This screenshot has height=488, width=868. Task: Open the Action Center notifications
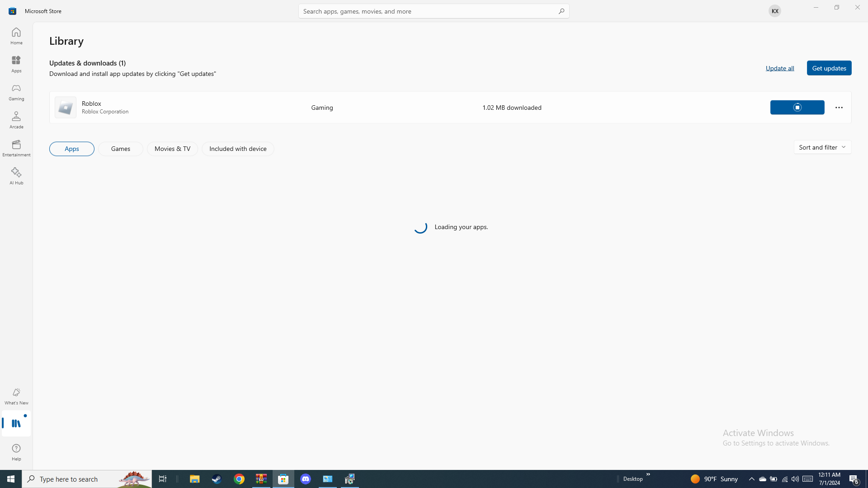pyautogui.click(x=854, y=479)
